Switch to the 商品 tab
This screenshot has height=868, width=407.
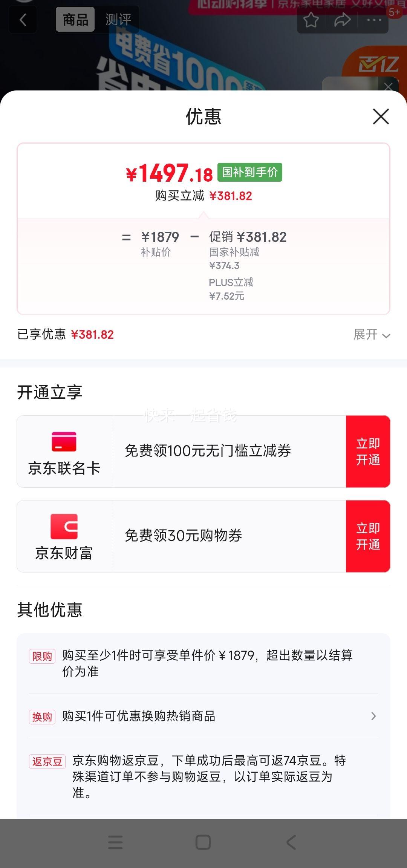(x=75, y=20)
